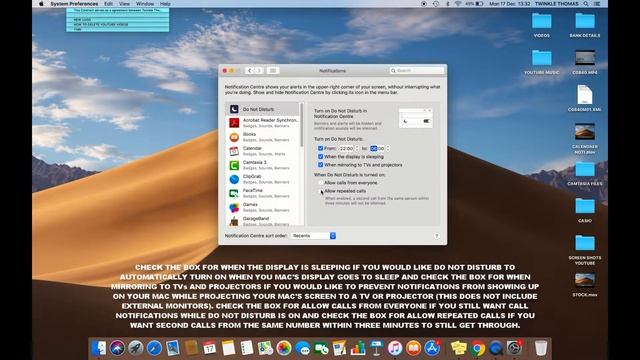Open Safari from the Dock
This screenshot has width=640, height=360.
click(x=154, y=348)
